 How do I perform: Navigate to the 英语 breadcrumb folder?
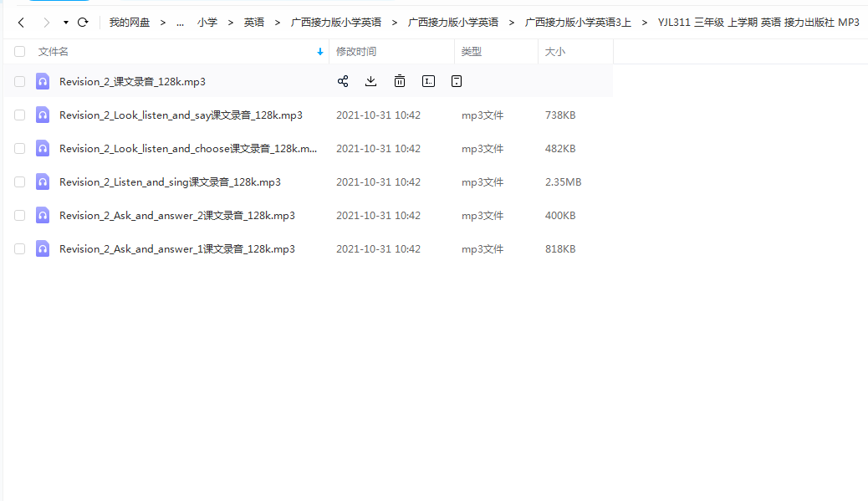[254, 22]
